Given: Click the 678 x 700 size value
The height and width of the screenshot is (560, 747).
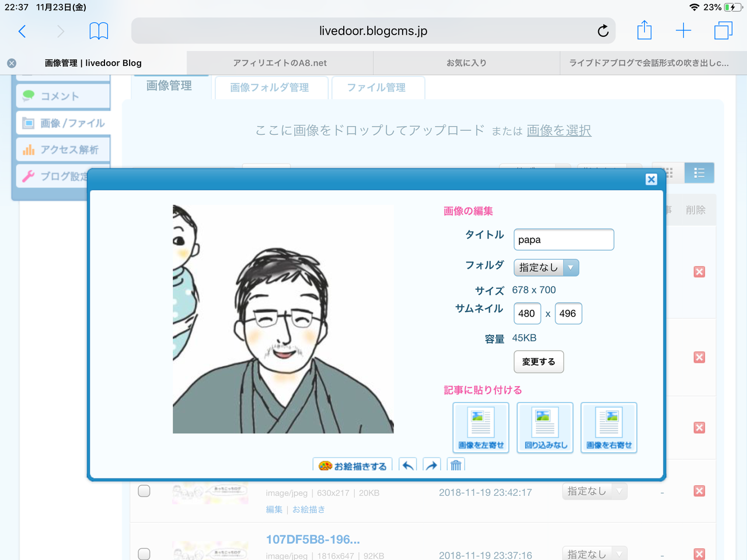Looking at the screenshot, I should tap(534, 290).
